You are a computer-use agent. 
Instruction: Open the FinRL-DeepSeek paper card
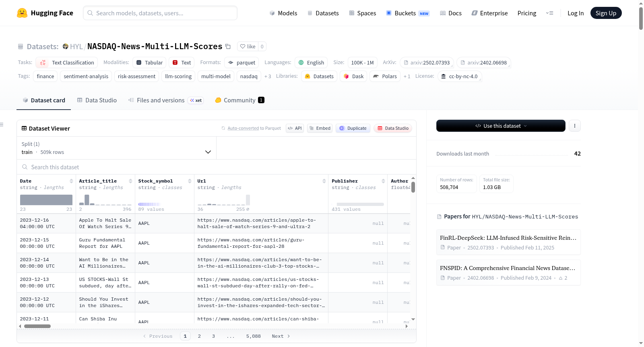tap(508, 242)
